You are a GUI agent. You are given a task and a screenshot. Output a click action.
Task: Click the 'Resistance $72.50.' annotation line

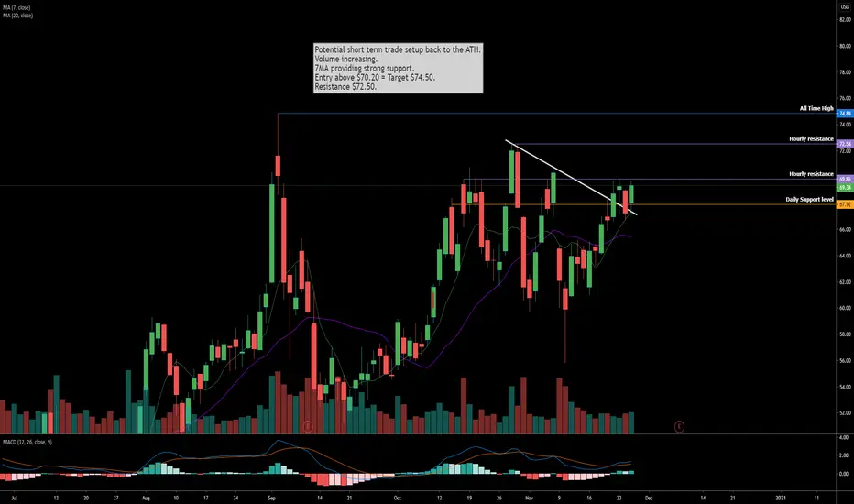[x=345, y=87]
